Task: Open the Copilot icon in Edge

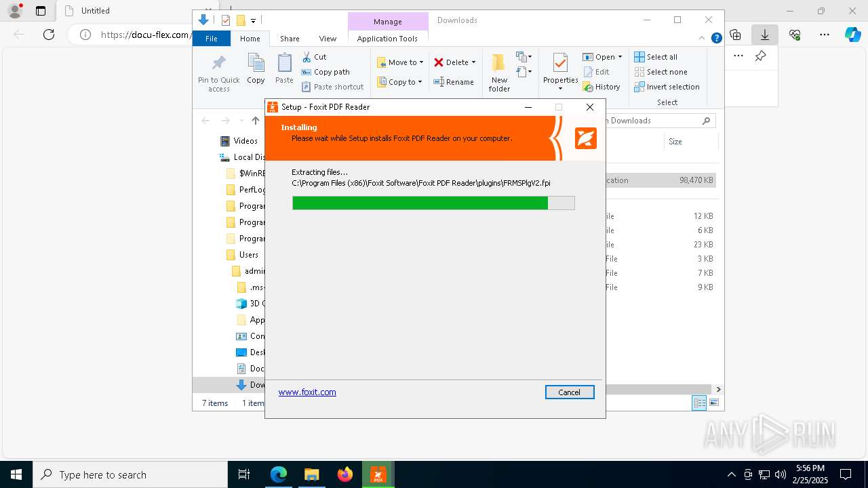Action: [x=852, y=35]
